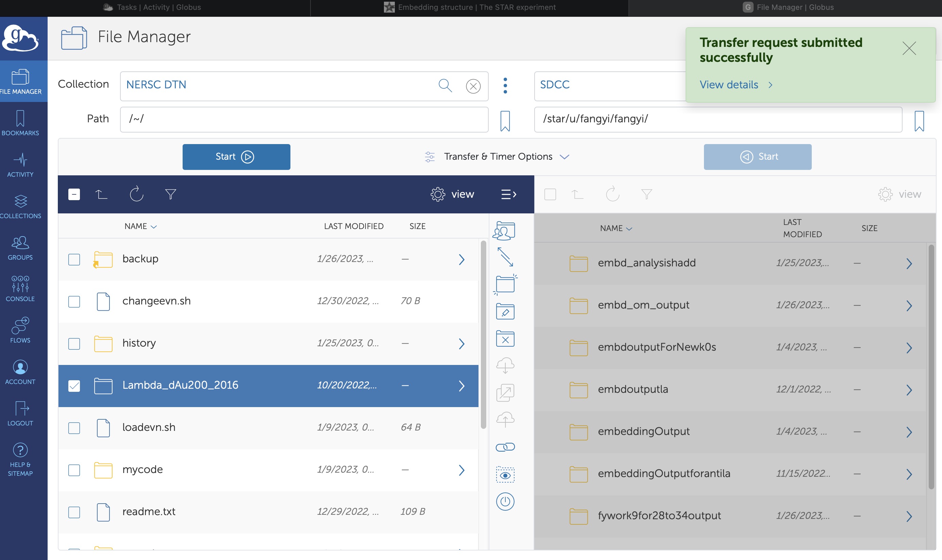Open View details link in notification
Viewport: 942px width, 560px height.
pyautogui.click(x=736, y=85)
